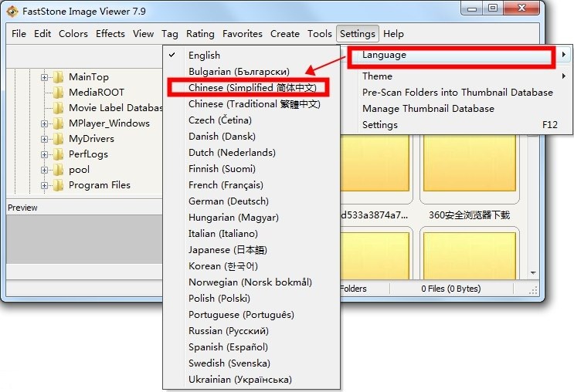Click the 0 Files (0 Bytes) status text

click(x=450, y=289)
